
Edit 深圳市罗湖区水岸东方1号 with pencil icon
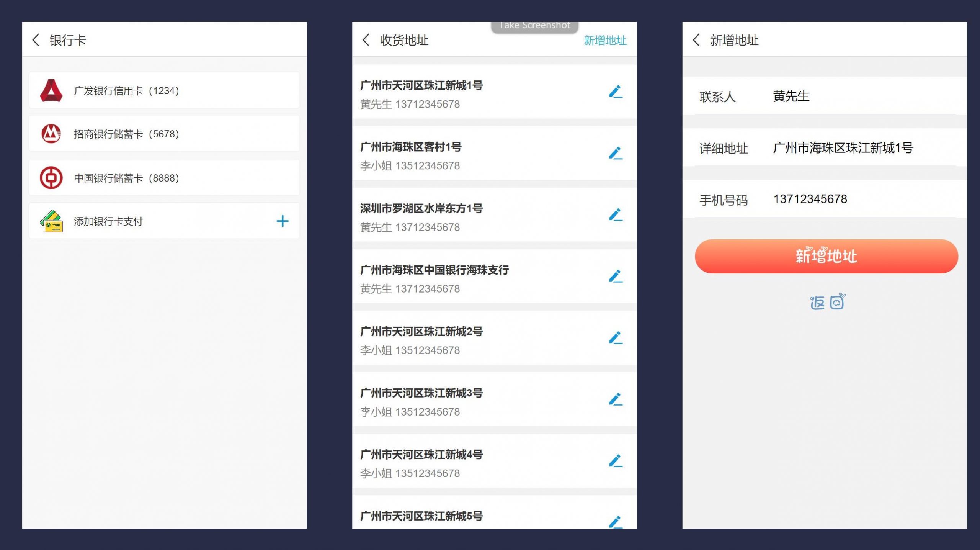pos(616,215)
